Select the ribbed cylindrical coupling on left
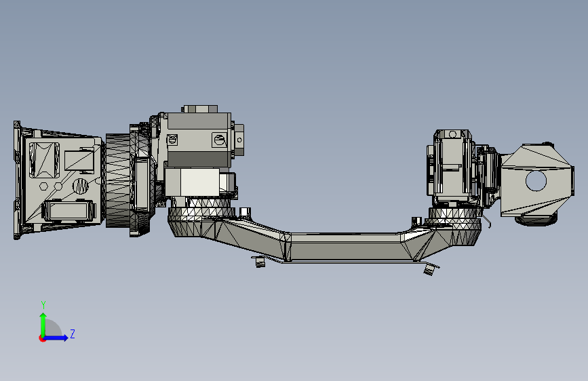 point(117,180)
